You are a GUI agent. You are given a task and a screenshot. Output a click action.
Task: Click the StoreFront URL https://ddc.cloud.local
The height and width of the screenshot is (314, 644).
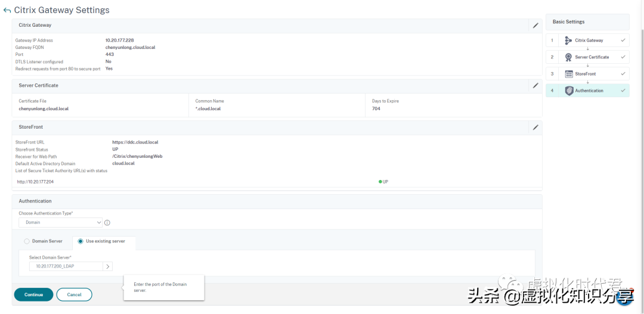pos(135,142)
